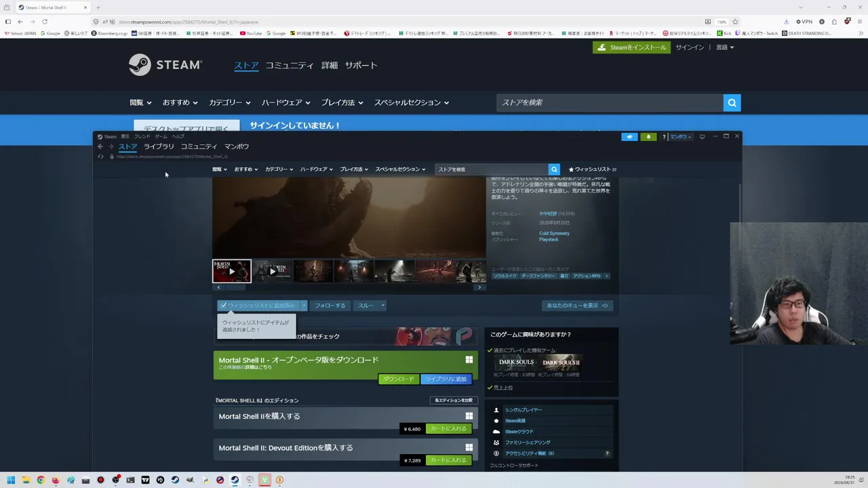This screenshot has width=868, height=488.
Task: Click the green ダウンロード beta button
Action: (x=399, y=379)
